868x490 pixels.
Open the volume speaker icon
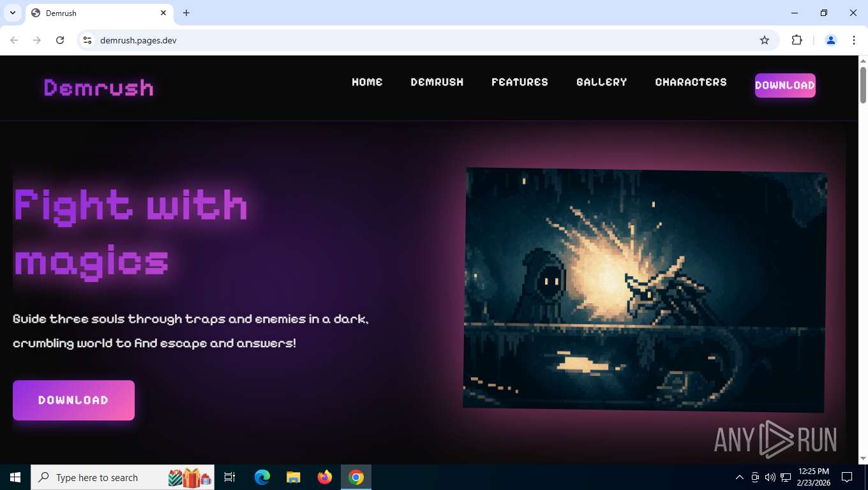pyautogui.click(x=770, y=477)
